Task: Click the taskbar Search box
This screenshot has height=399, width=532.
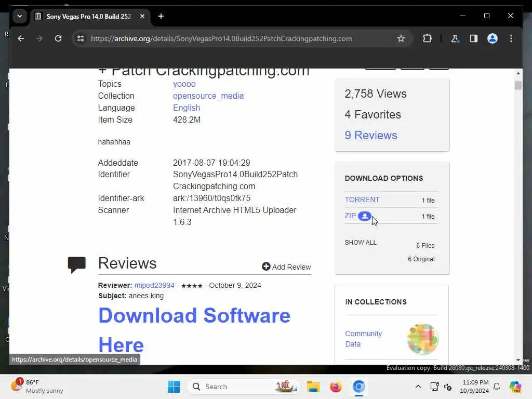Action: 244,387
